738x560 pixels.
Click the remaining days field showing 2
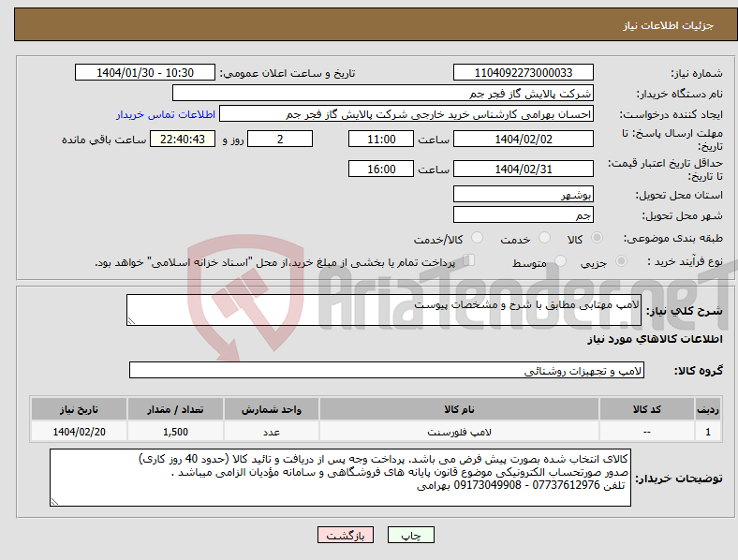click(x=280, y=139)
